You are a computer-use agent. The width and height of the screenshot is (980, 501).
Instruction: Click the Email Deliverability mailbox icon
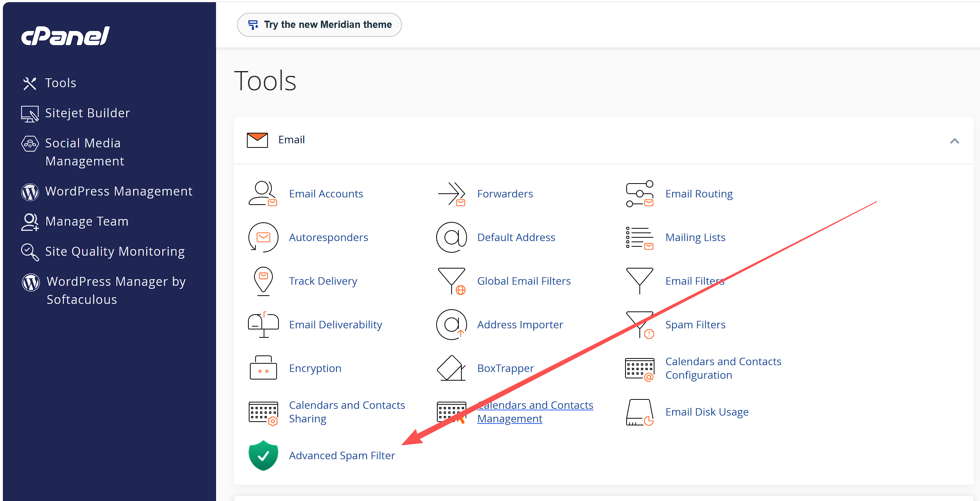(263, 325)
